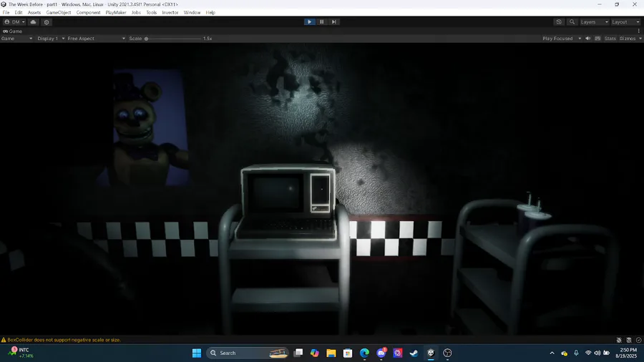This screenshot has width=644, height=362.
Task: Open the Jobs menu
Action: pos(136,12)
